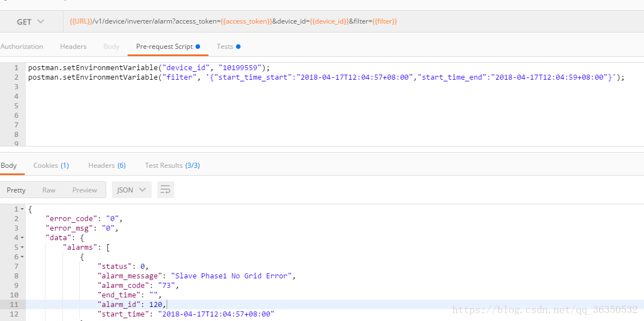644x321 pixels.
Task: Collapse the alarm object at line 6
Action: (x=22, y=257)
